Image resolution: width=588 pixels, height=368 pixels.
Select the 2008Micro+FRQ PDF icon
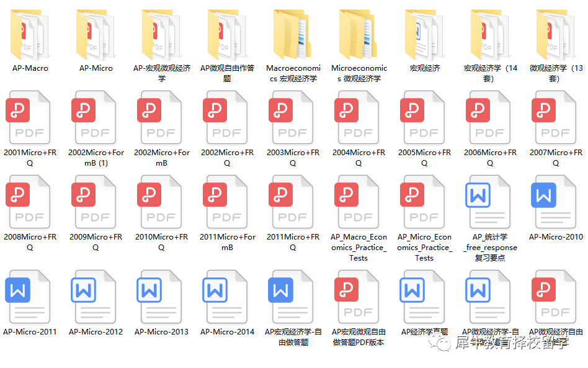28,202
